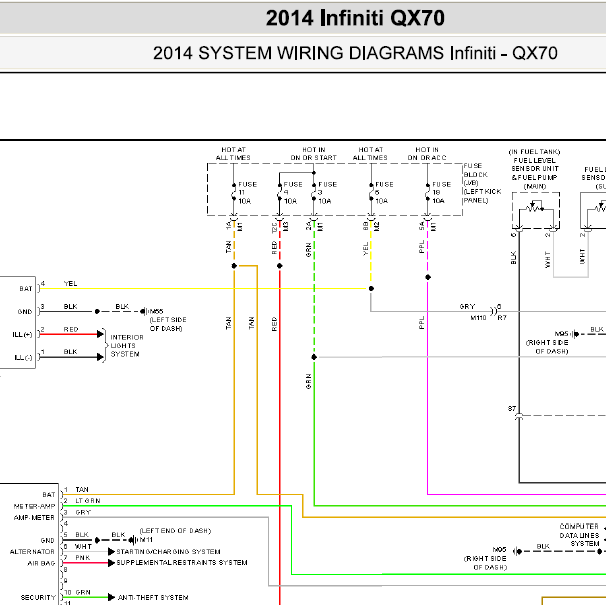
Task: Click the "(LEFT END OF DASH)" ground note
Action: tap(175, 531)
